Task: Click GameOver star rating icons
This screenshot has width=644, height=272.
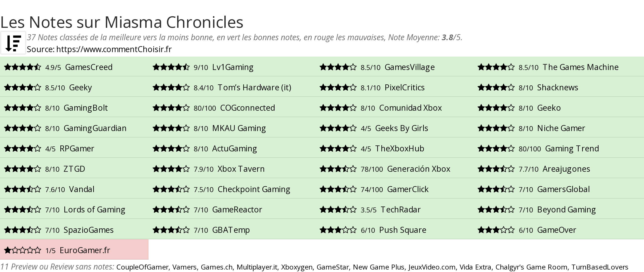Action: tap(496, 230)
